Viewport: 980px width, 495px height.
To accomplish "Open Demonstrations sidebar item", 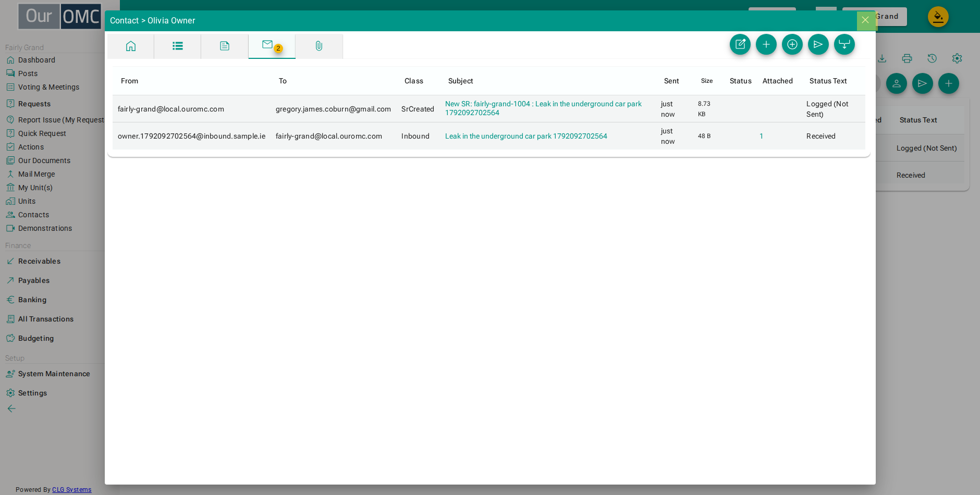I will [x=45, y=228].
